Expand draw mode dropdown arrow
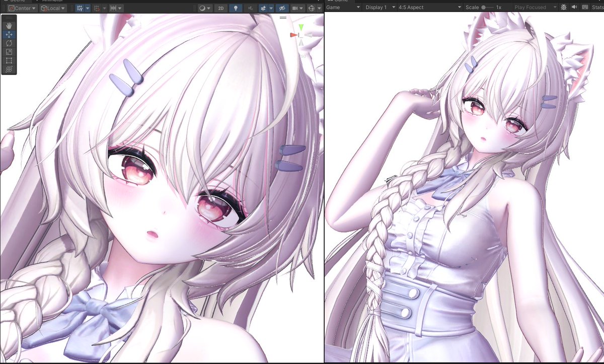This screenshot has width=604, height=364. point(209,8)
